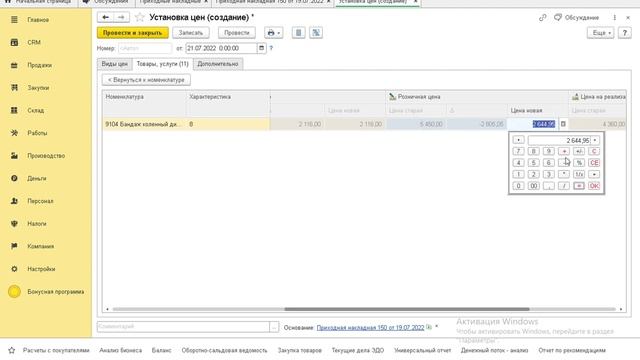Click table scrollbar left arrow
The image size is (640, 360).
(x=107, y=309)
